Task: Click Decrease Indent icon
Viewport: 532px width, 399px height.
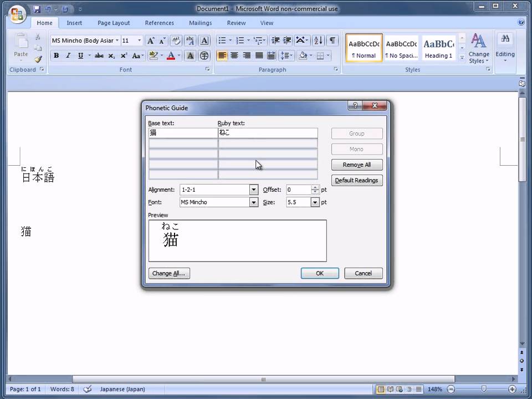Action: [275, 40]
